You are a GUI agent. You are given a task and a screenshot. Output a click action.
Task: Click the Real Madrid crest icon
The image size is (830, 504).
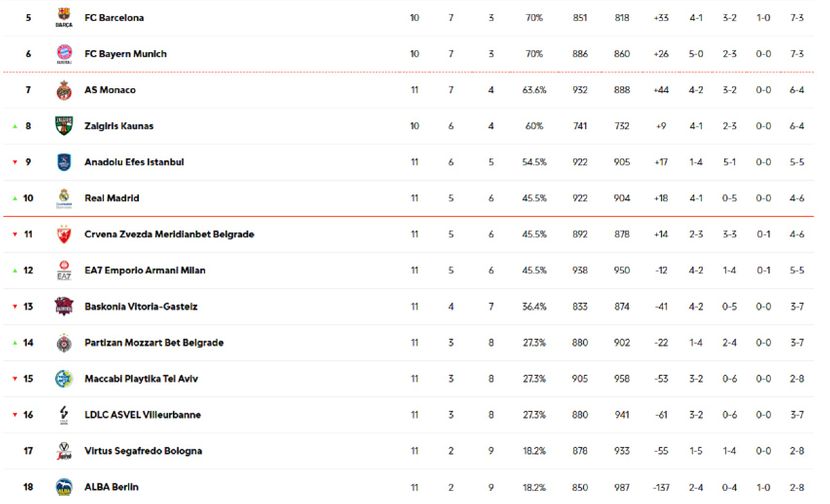click(64, 198)
